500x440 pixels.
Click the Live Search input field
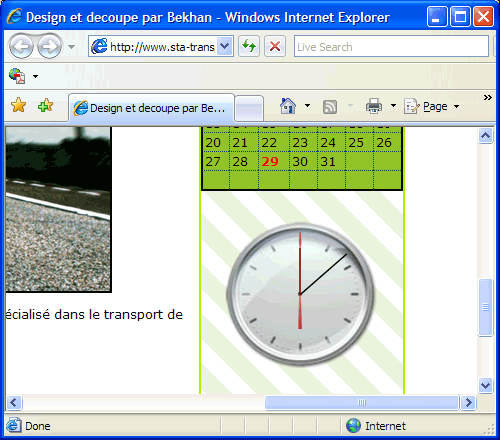pyautogui.click(x=391, y=46)
